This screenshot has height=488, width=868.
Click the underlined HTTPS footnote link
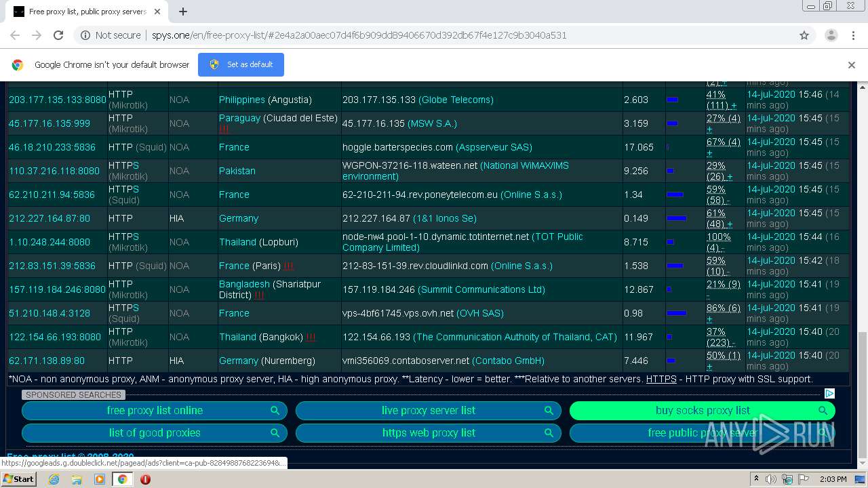coord(661,379)
